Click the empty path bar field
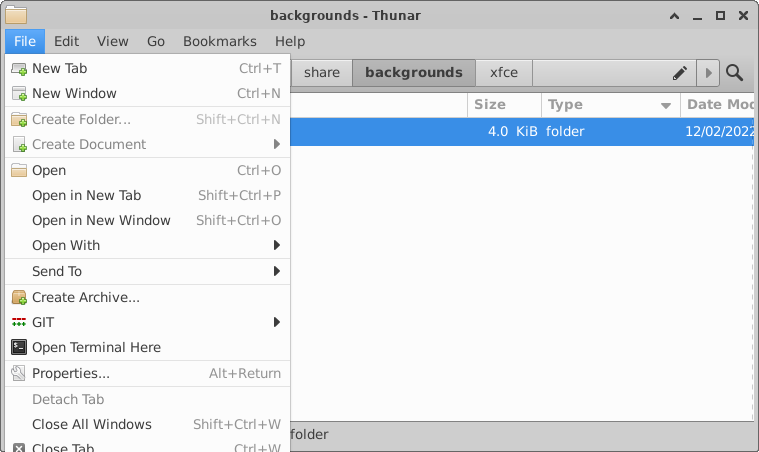 [x=601, y=73]
